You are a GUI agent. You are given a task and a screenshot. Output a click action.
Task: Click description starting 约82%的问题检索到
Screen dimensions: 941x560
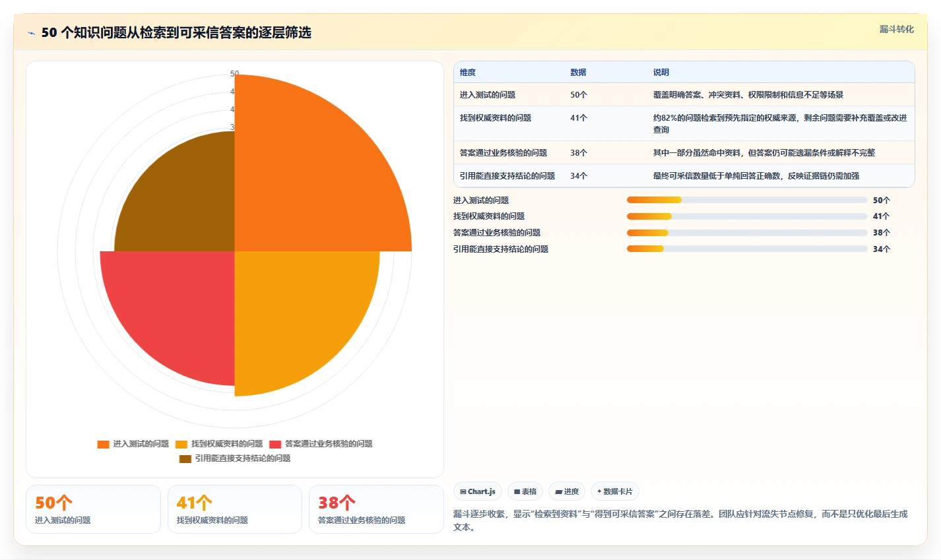click(780, 124)
